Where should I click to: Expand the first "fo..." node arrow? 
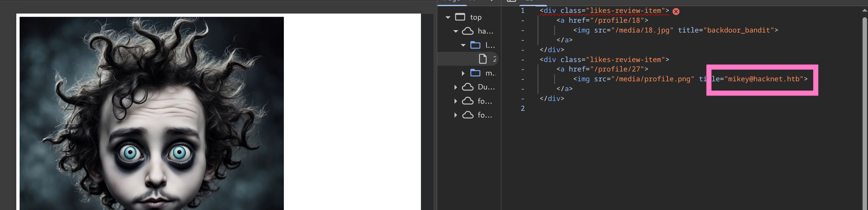(456, 101)
